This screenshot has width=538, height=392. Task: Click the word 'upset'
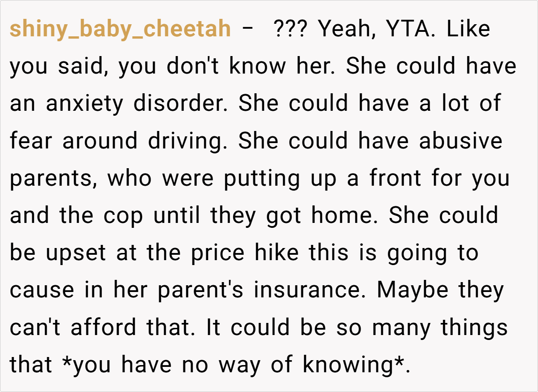(x=75, y=253)
